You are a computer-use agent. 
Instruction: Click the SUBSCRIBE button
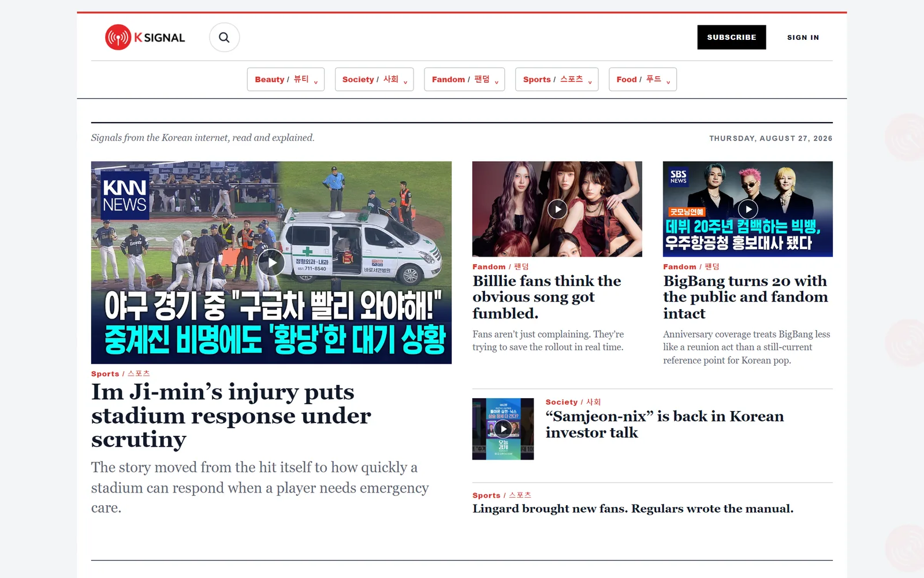pyautogui.click(x=732, y=37)
